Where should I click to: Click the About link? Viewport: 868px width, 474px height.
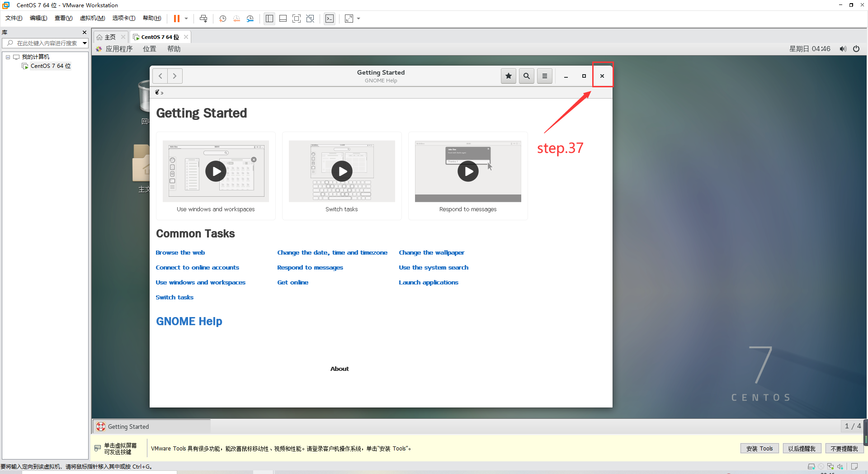click(340, 369)
